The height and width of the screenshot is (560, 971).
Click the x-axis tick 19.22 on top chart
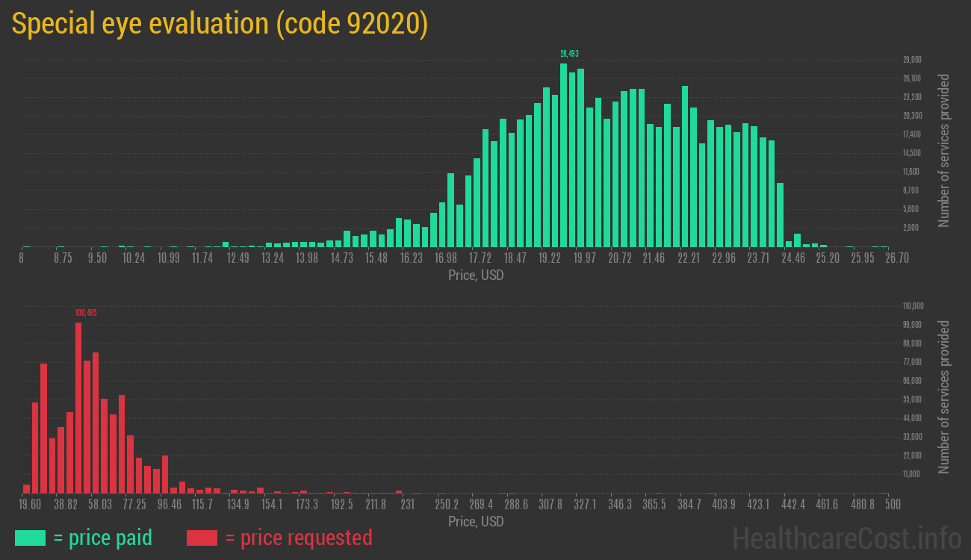(550, 258)
